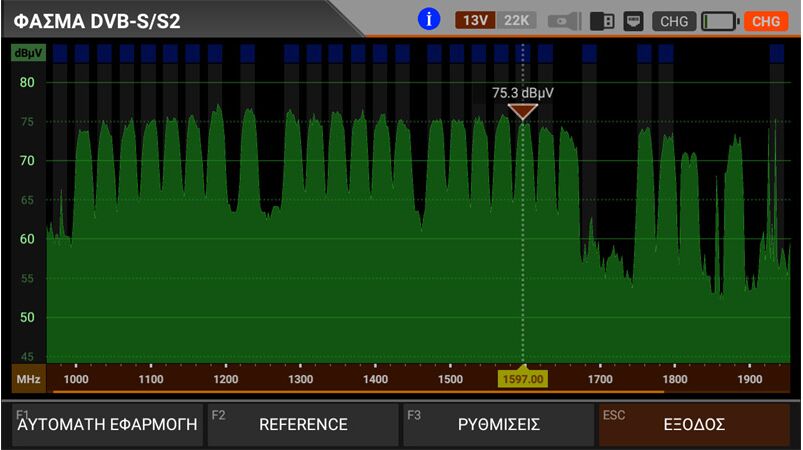Tap the USB storage icon
Image resolution: width=803 pixels, height=450 pixels.
pyautogui.click(x=602, y=22)
